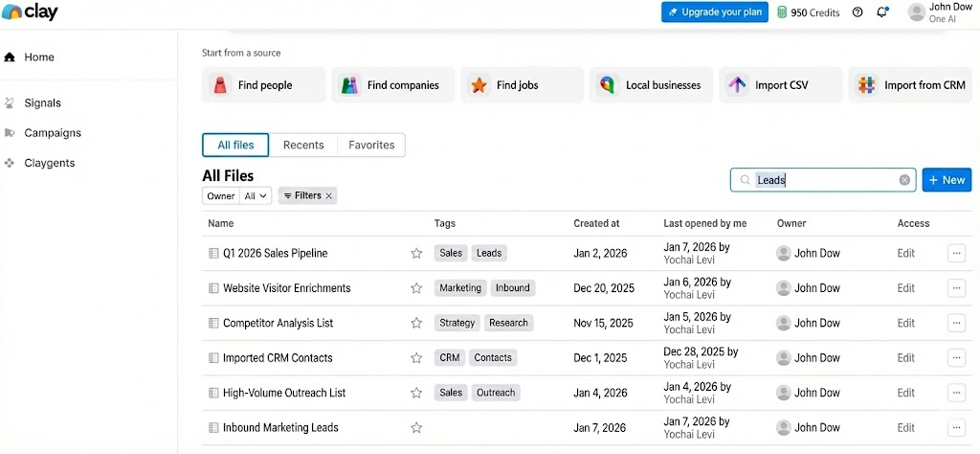Clear the Leads search text
Image resolution: width=980 pixels, height=454 pixels.
[904, 180]
